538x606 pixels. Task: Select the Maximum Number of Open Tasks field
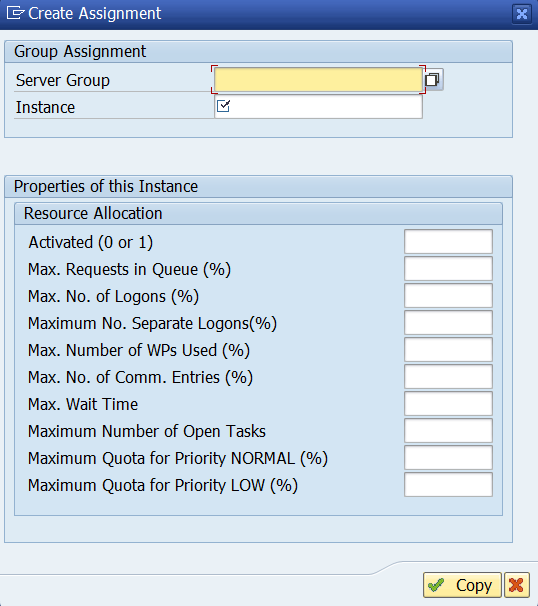448,431
